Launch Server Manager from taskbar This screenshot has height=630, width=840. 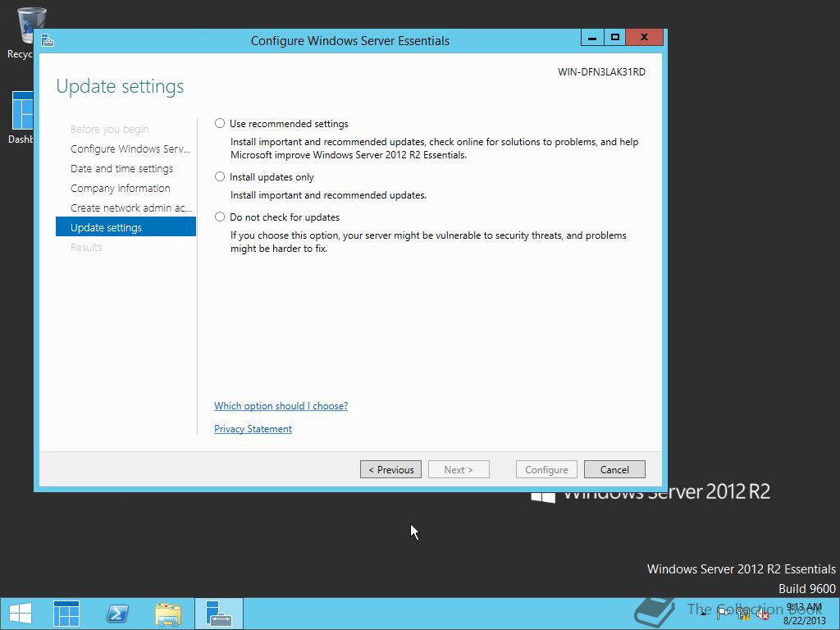pyautogui.click(x=66, y=614)
